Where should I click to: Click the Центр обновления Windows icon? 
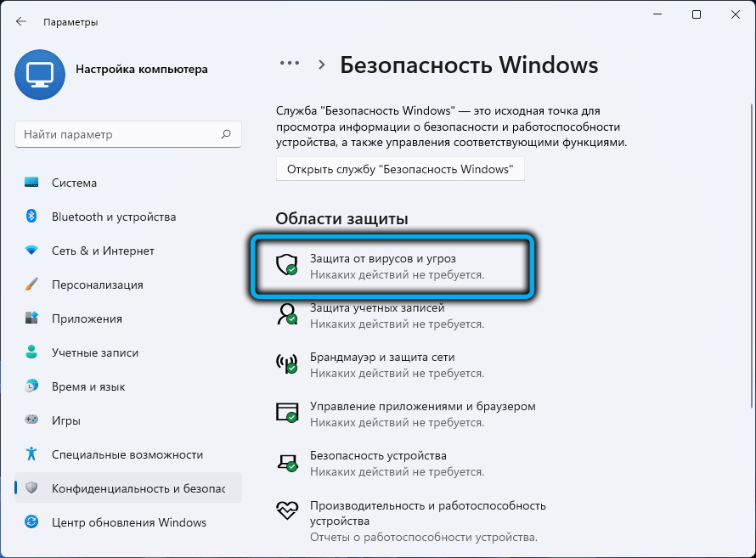click(31, 522)
